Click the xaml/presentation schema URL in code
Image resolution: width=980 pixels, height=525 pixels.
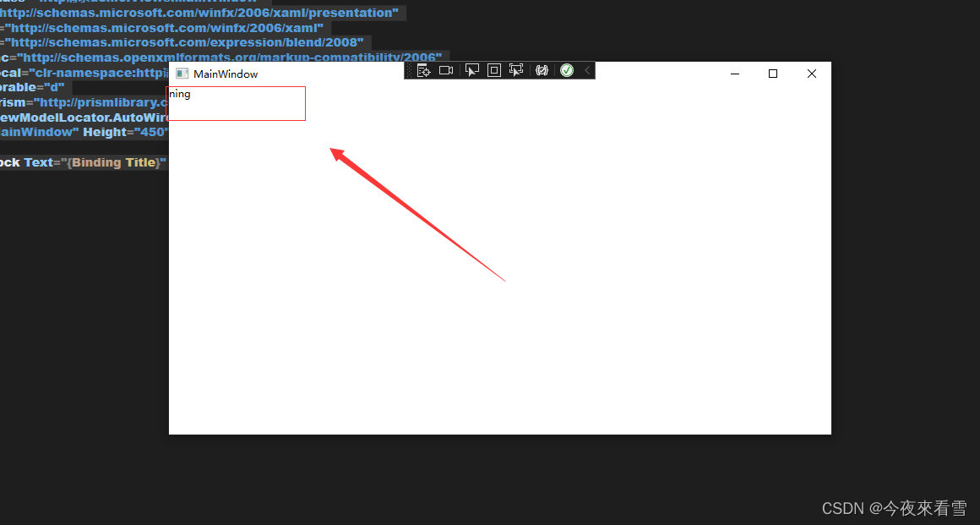[199, 14]
